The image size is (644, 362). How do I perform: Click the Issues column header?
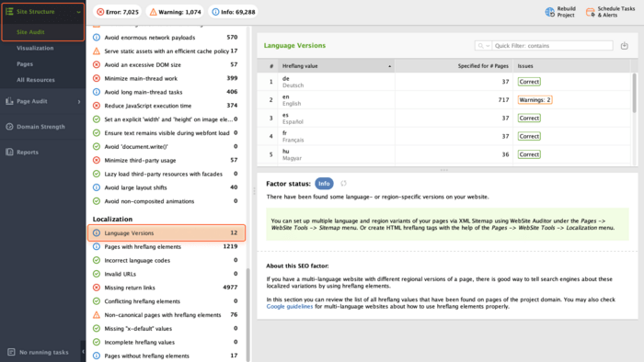pyautogui.click(x=571, y=66)
